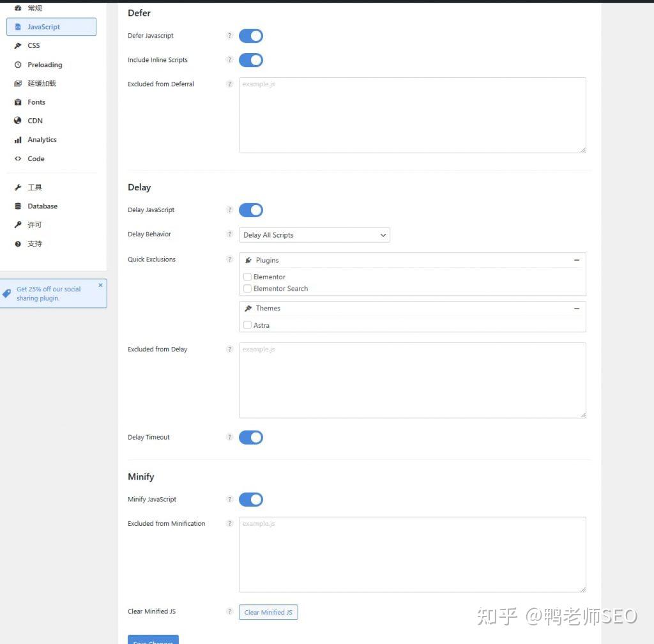This screenshot has width=654, height=644.
Task: Disable the Defer Javascript toggle
Action: [250, 36]
